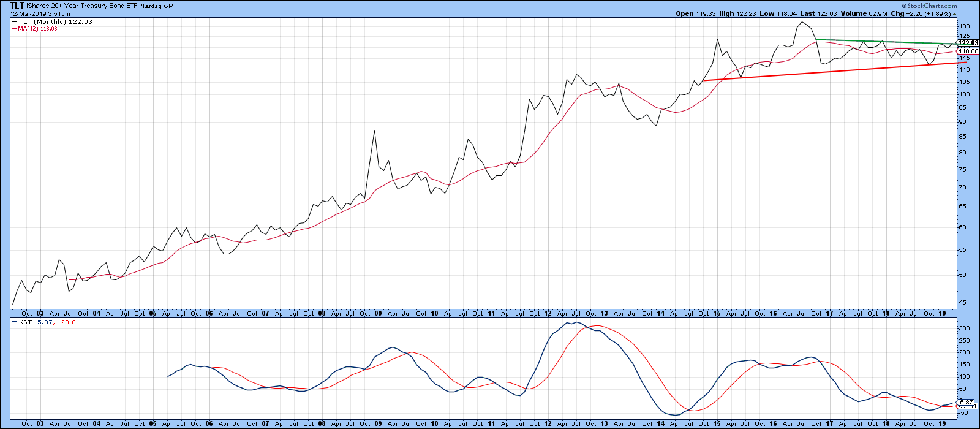Click the High 122.23 value

[x=737, y=13]
